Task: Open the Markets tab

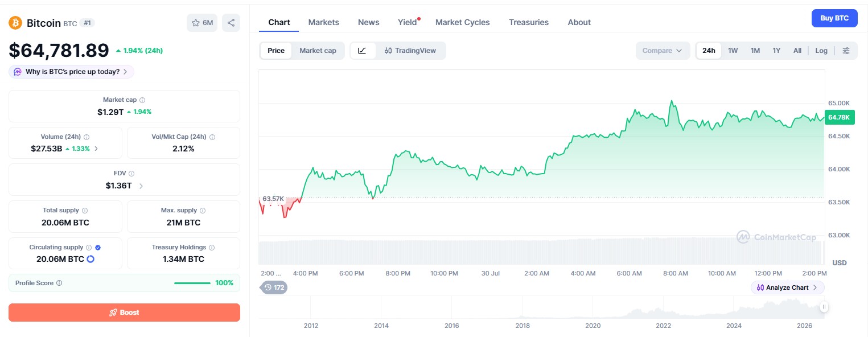Action: (x=323, y=22)
